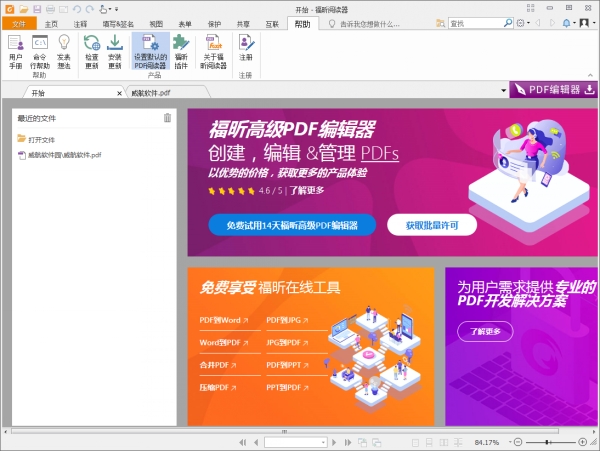Select single page view mode
Screen dimensions: 600x451
[x=415, y=443]
